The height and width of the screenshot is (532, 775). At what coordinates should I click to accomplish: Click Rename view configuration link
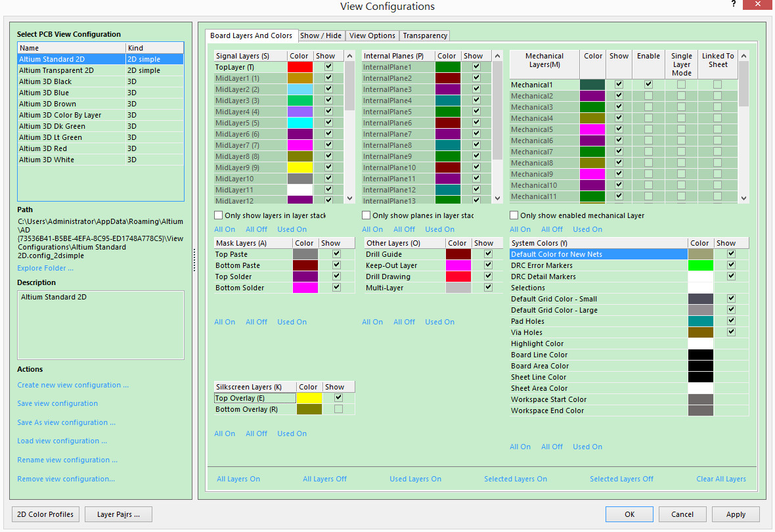[67, 460]
